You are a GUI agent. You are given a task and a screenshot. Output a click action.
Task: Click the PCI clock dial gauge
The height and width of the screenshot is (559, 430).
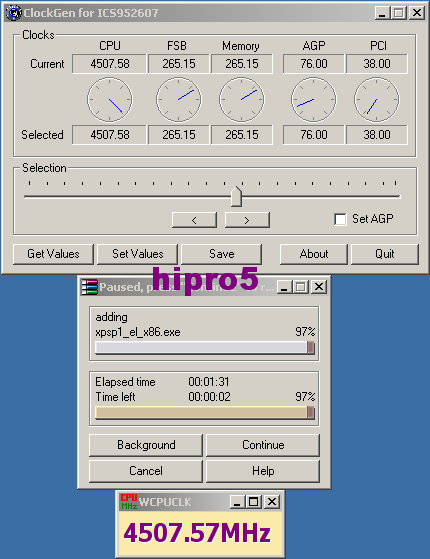pyautogui.click(x=377, y=100)
